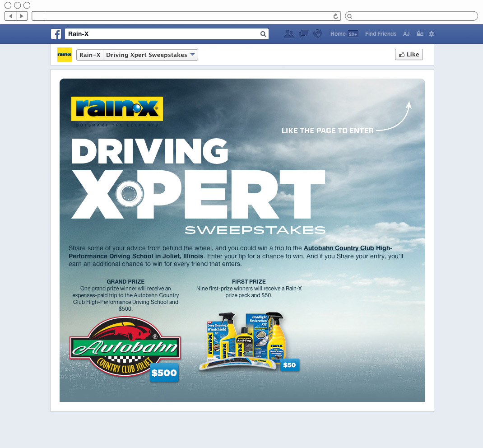Viewport: 483px width, 448px height.
Task: Click Find Friends in the navigation
Action: pyautogui.click(x=381, y=33)
